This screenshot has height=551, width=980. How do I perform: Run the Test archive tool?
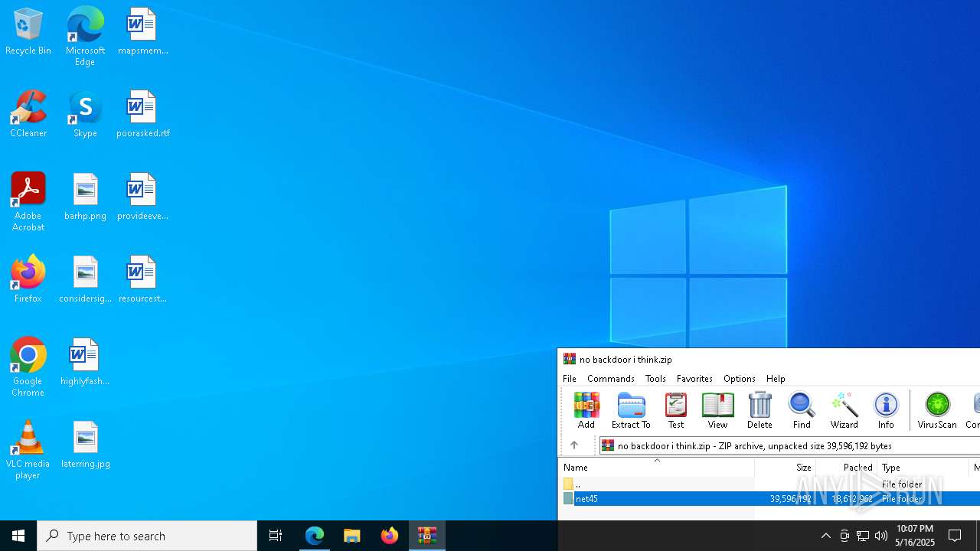pyautogui.click(x=676, y=410)
